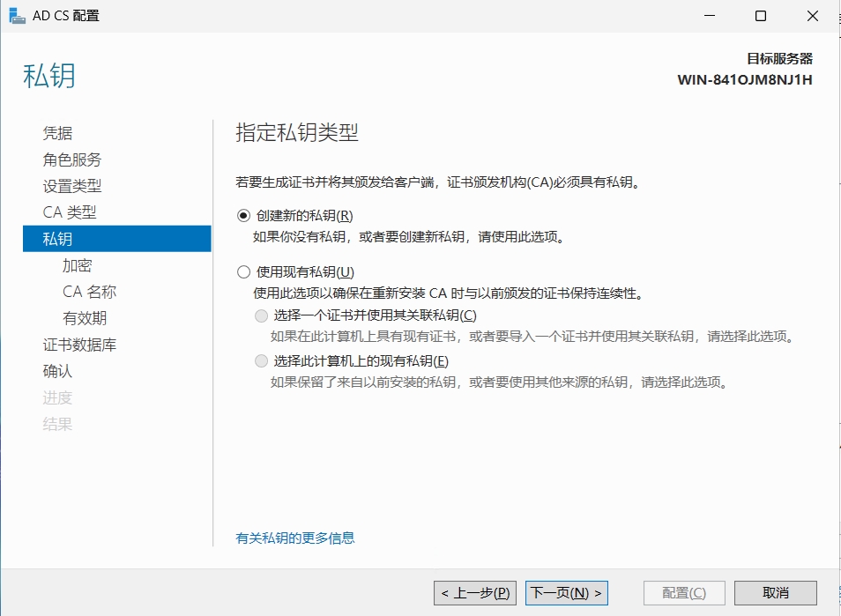The height and width of the screenshot is (616, 841).
Task: Click the 取消 cancel button
Action: 776,593
